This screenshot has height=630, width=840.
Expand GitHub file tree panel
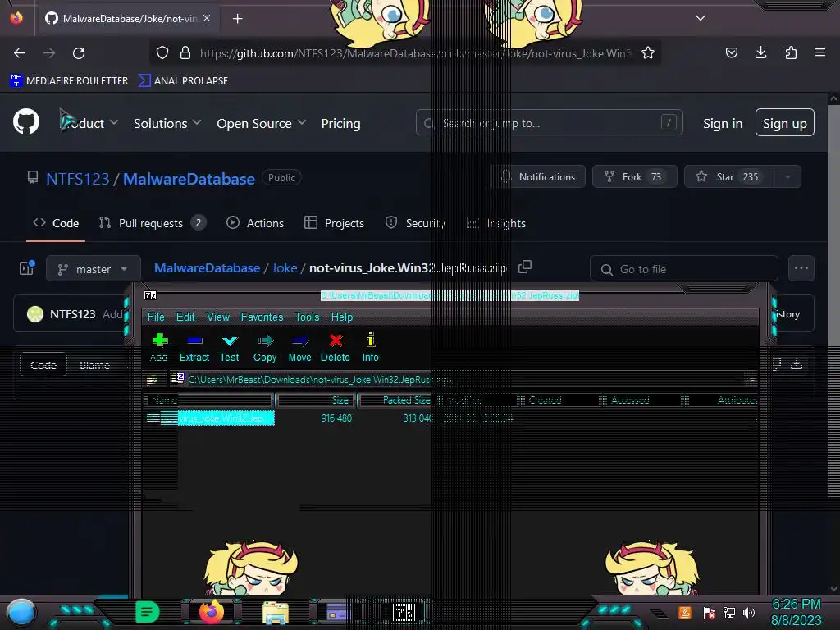(x=27, y=267)
